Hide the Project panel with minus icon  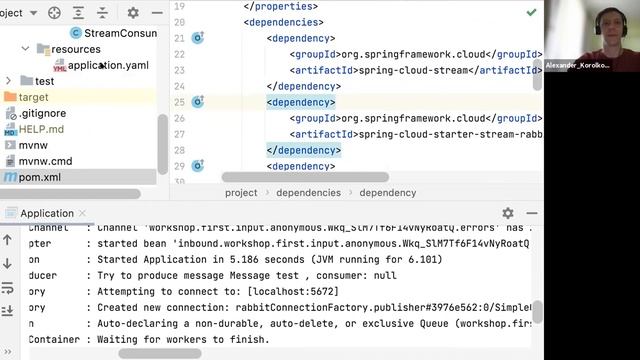[x=157, y=13]
